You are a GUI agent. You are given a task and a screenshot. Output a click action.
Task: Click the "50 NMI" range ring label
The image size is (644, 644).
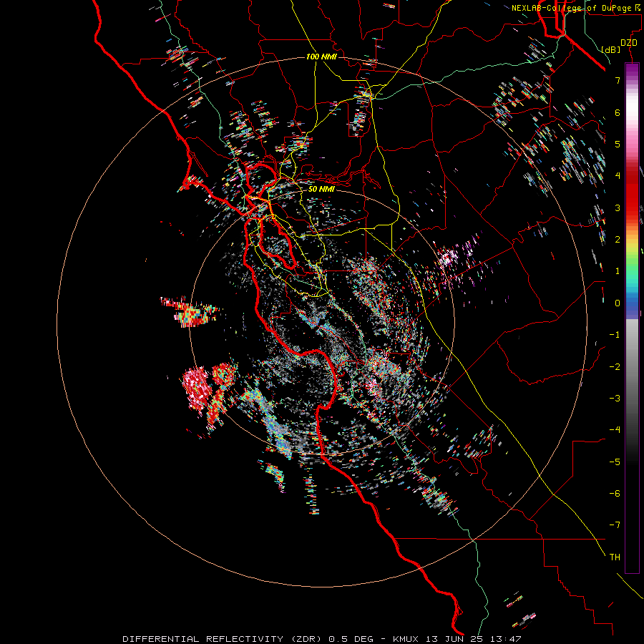321,189
